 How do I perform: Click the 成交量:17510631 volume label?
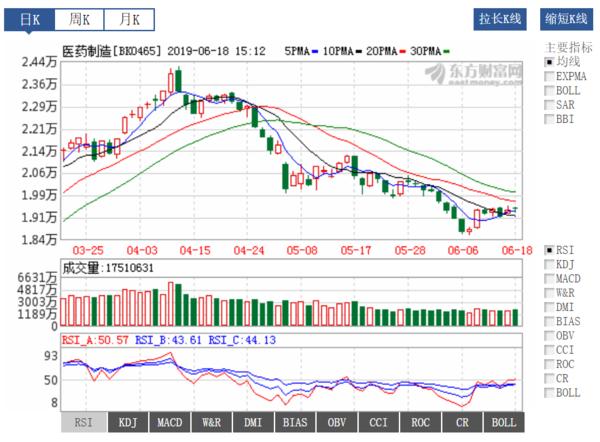tap(108, 268)
